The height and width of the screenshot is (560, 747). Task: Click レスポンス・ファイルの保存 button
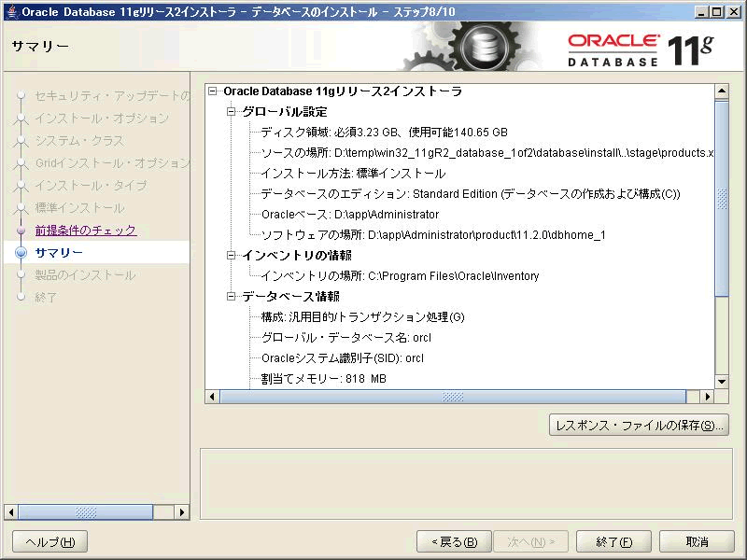pyautogui.click(x=639, y=426)
